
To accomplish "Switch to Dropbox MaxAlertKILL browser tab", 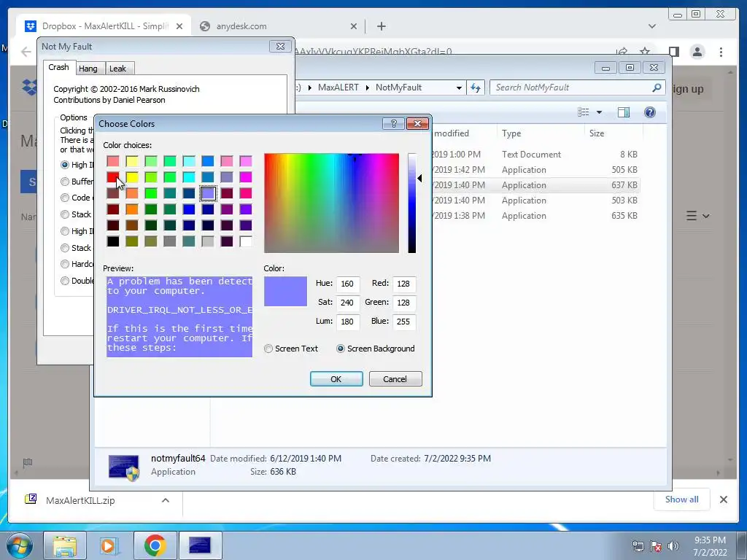I will 105,26.
